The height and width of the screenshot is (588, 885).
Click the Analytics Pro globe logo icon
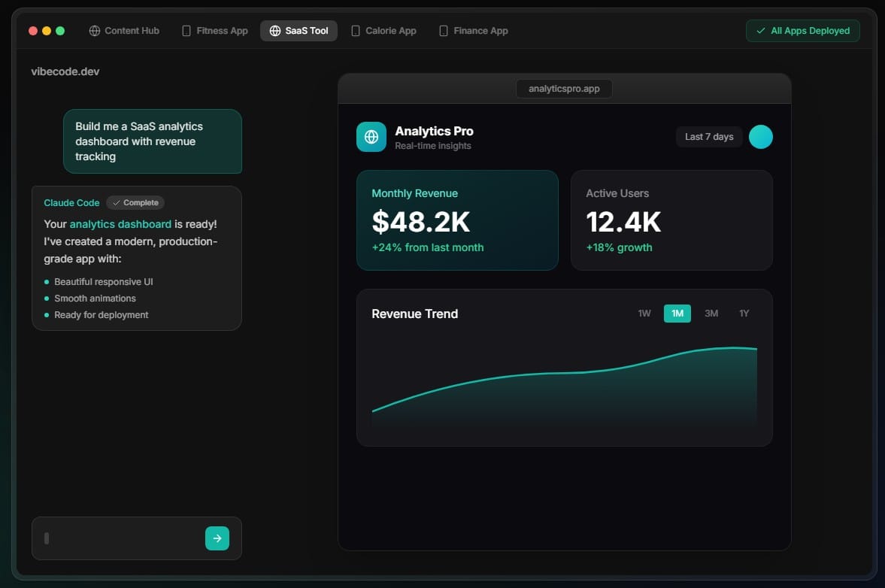(x=371, y=137)
